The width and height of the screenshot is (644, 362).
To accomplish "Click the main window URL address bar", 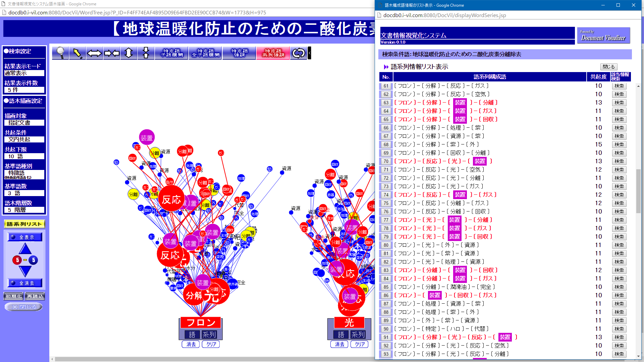I will (188, 12).
